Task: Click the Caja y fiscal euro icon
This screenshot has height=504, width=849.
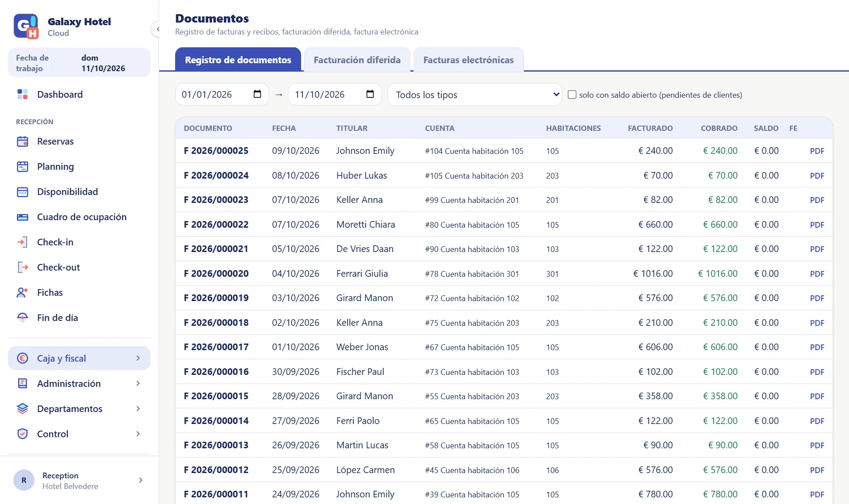Action: pyautogui.click(x=23, y=359)
